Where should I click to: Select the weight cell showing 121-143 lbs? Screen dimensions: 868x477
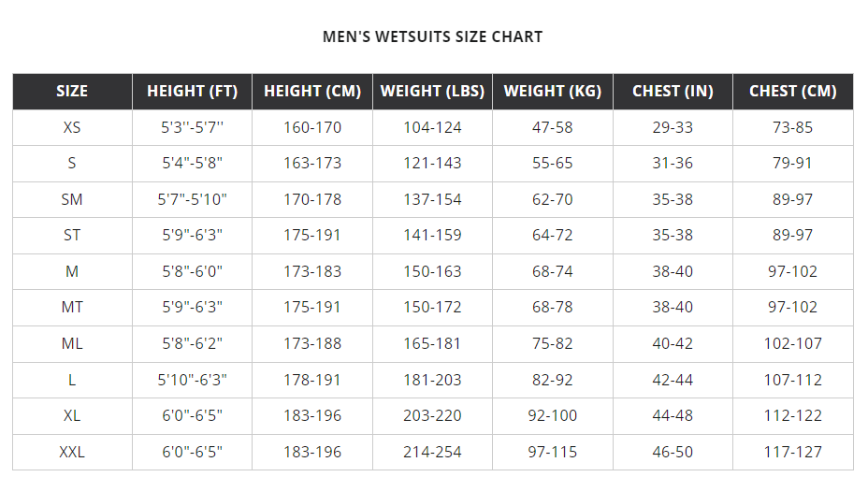432,164
